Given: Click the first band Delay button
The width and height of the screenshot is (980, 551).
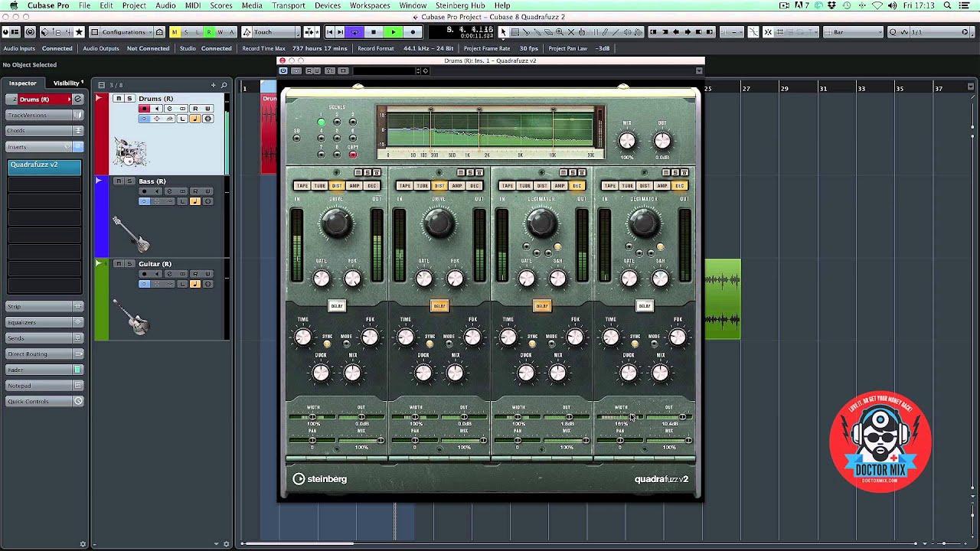Looking at the screenshot, I should (337, 306).
